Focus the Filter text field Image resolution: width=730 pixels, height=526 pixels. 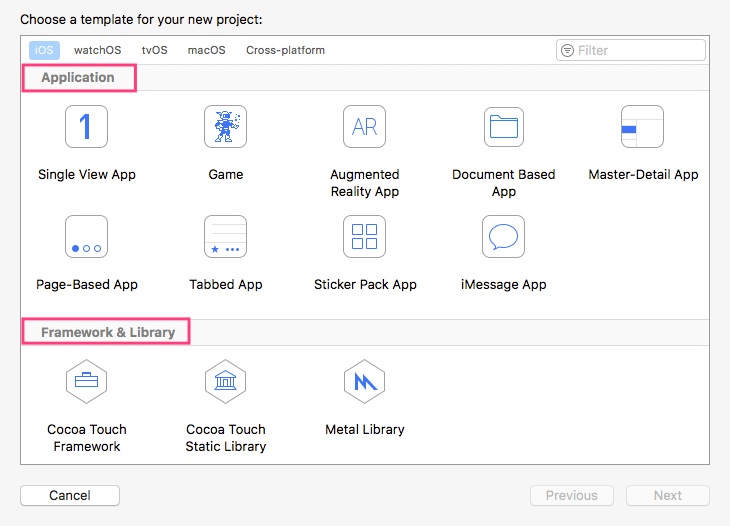point(631,50)
